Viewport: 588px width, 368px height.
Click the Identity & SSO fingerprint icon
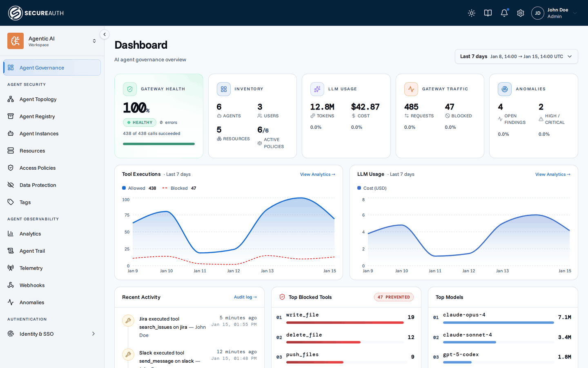pos(11,334)
